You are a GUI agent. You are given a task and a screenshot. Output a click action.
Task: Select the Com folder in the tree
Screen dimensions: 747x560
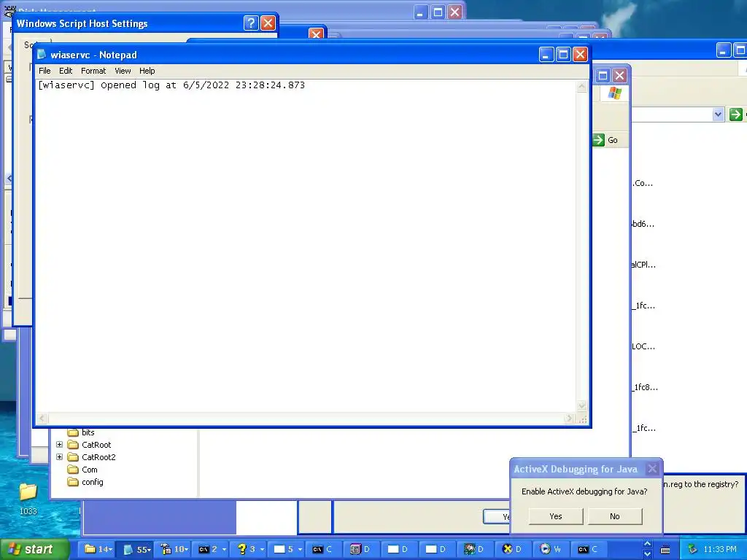pyautogui.click(x=90, y=470)
